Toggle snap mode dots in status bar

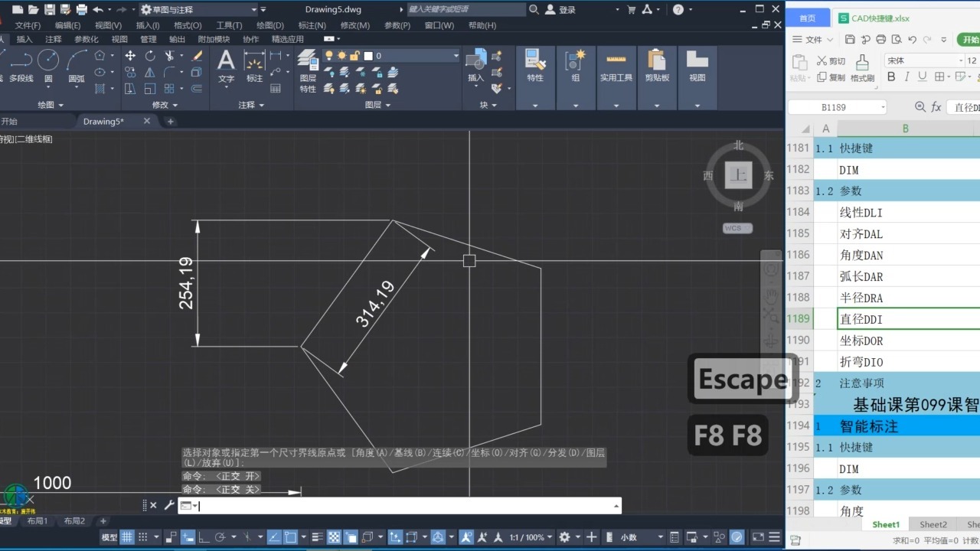click(142, 537)
